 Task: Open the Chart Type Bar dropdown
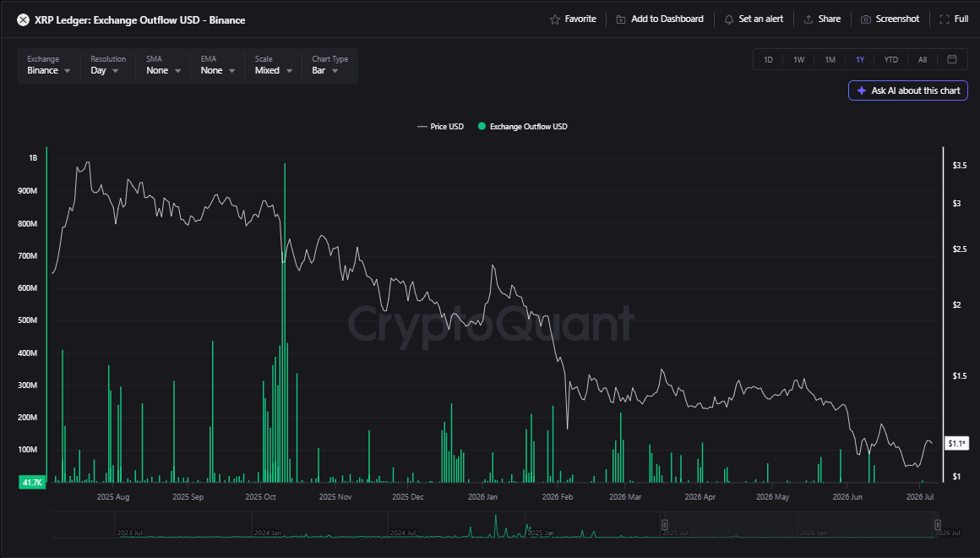tap(330, 65)
